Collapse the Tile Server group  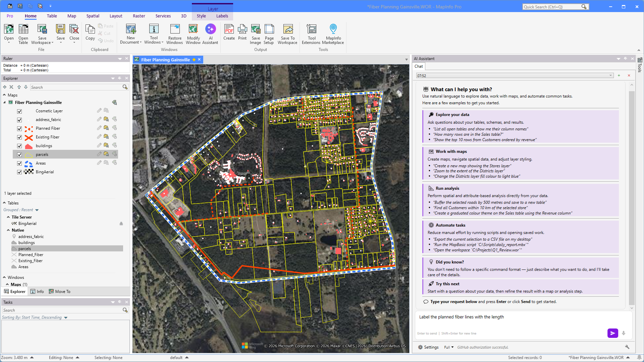8,217
